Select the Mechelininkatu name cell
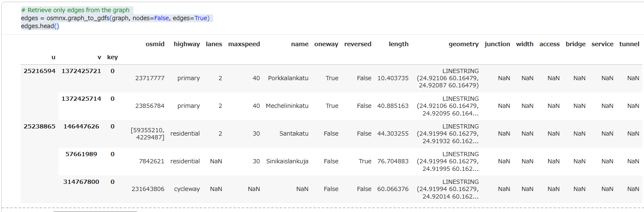 coord(287,106)
